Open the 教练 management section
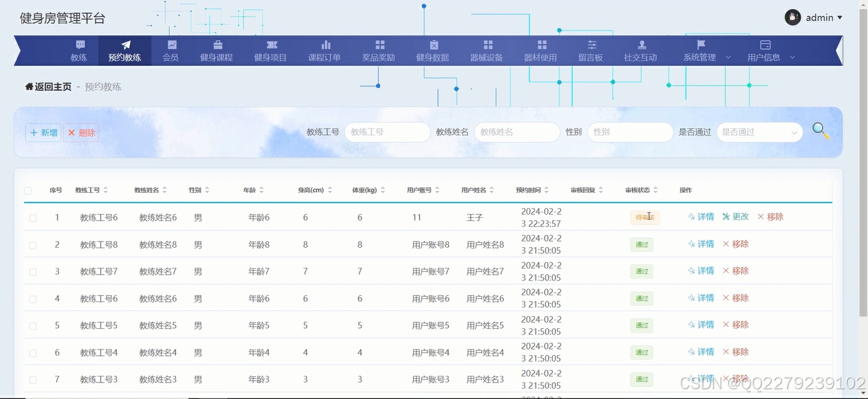The height and width of the screenshot is (399, 868). pyautogui.click(x=79, y=51)
